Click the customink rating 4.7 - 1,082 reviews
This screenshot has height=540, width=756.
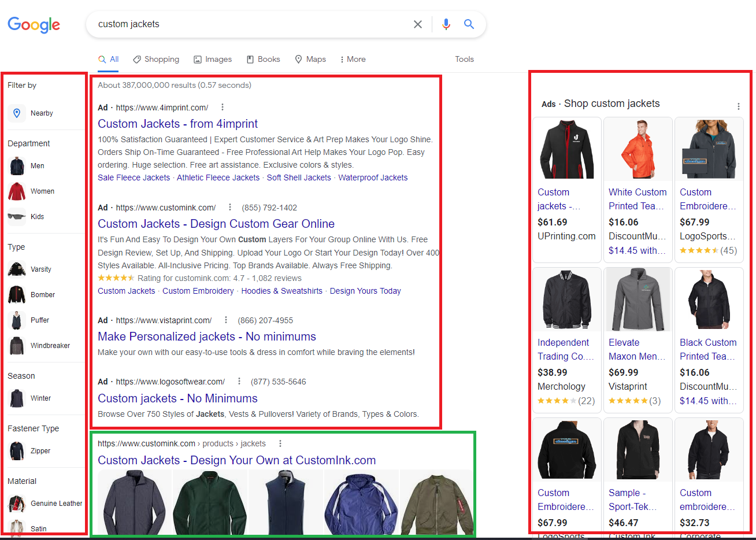point(199,278)
